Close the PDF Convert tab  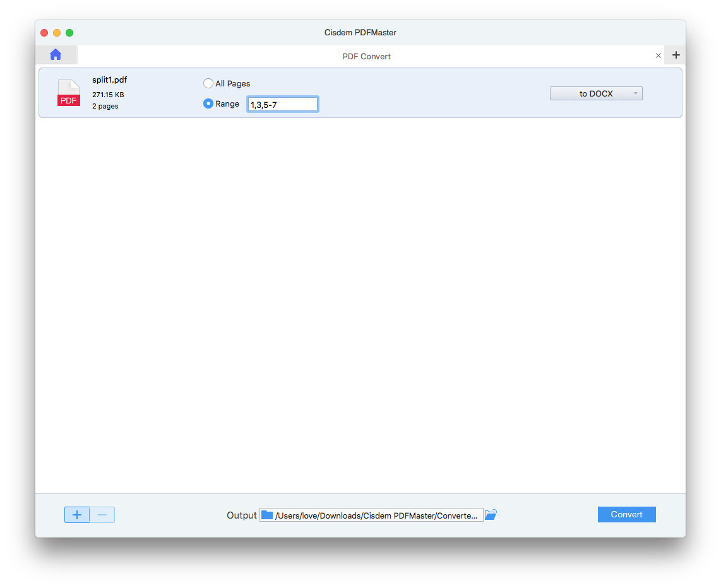click(658, 56)
